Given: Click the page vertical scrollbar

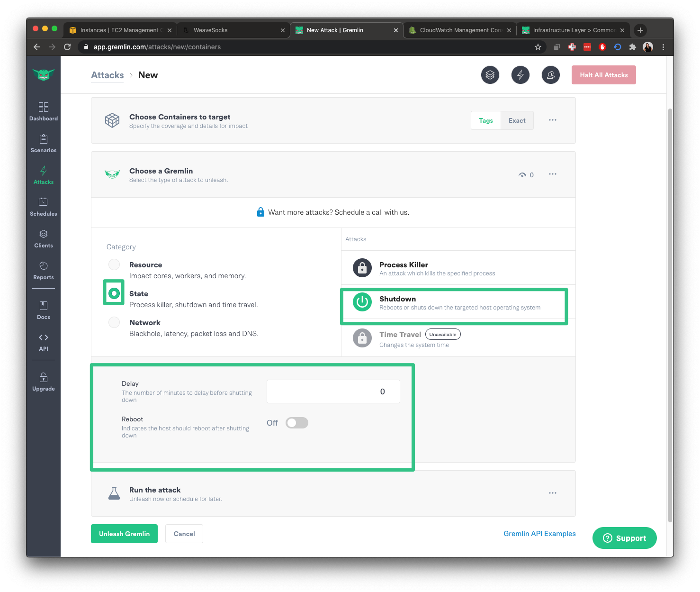Looking at the screenshot, I should point(670,315).
